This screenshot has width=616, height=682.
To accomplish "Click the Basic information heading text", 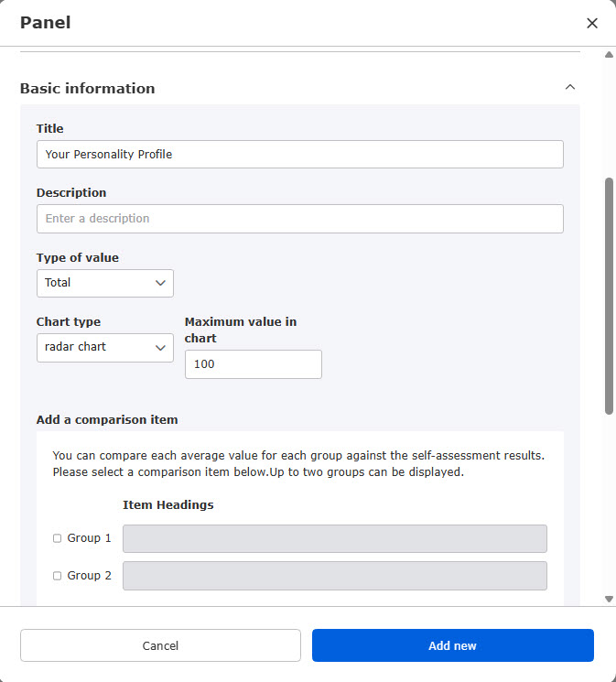I will point(87,89).
